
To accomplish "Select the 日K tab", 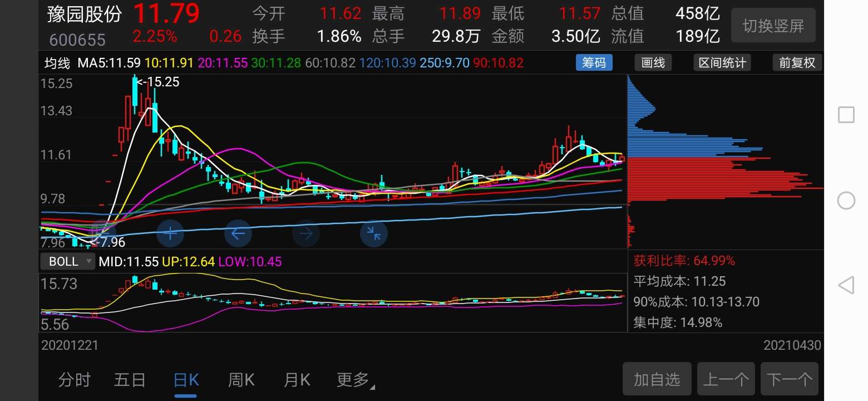I will (x=186, y=380).
